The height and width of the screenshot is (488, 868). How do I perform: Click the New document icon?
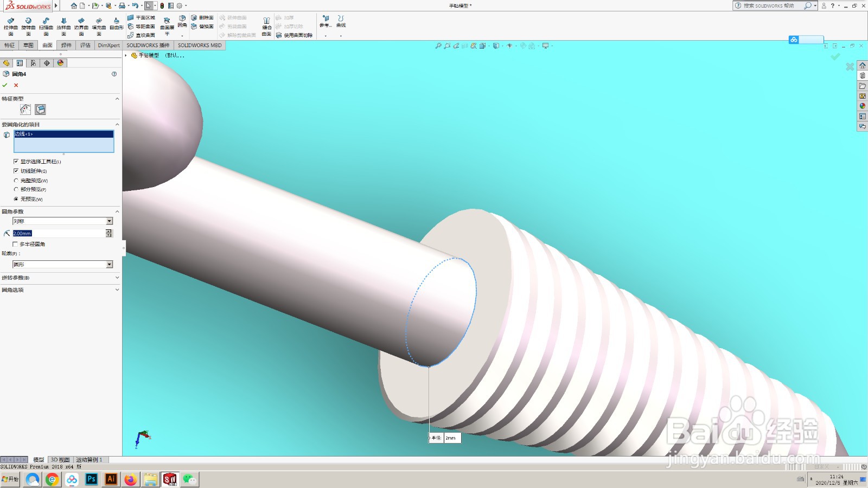[82, 6]
